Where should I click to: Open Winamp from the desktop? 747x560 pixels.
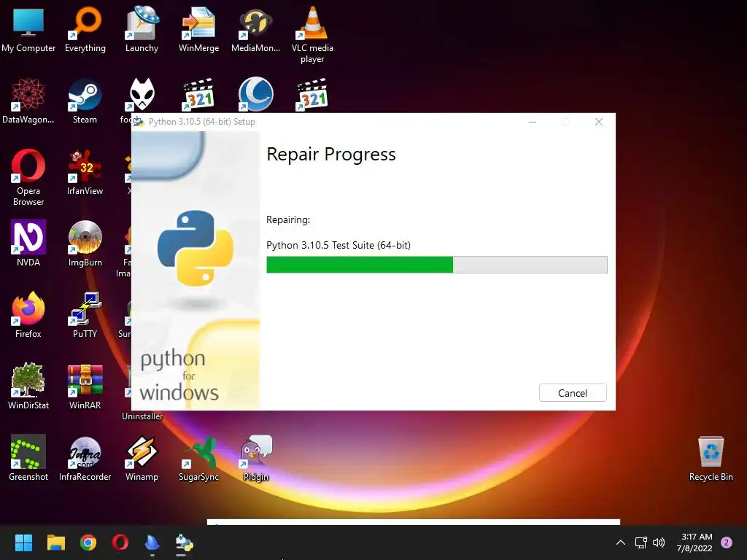tap(142, 458)
